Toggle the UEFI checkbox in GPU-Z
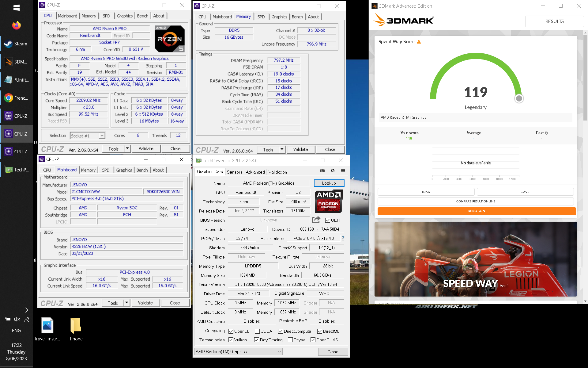 click(x=328, y=220)
